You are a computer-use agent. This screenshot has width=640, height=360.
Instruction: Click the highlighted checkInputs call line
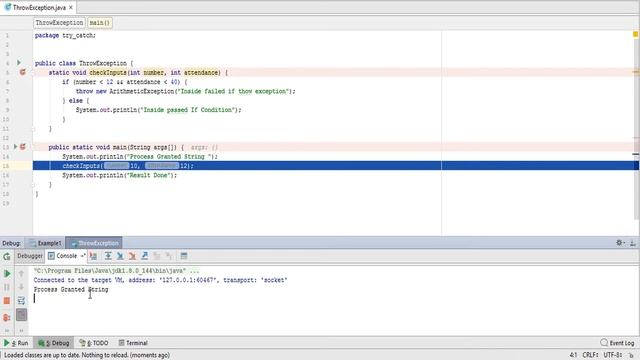click(336, 166)
